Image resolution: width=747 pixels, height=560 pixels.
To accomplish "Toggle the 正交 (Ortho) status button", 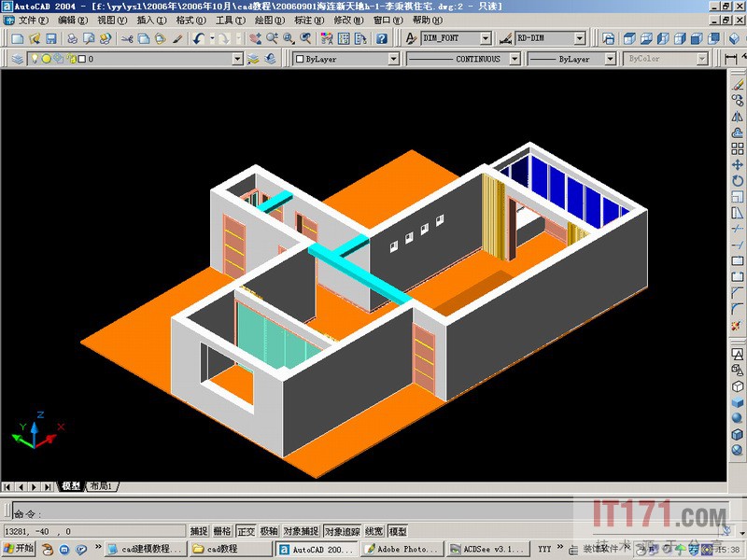I will 246,531.
